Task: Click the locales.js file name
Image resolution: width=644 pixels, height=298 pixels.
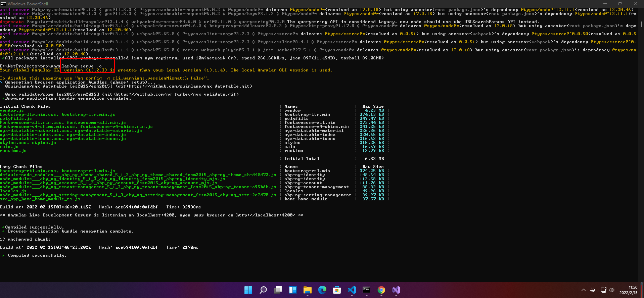Action: (x=13, y=191)
